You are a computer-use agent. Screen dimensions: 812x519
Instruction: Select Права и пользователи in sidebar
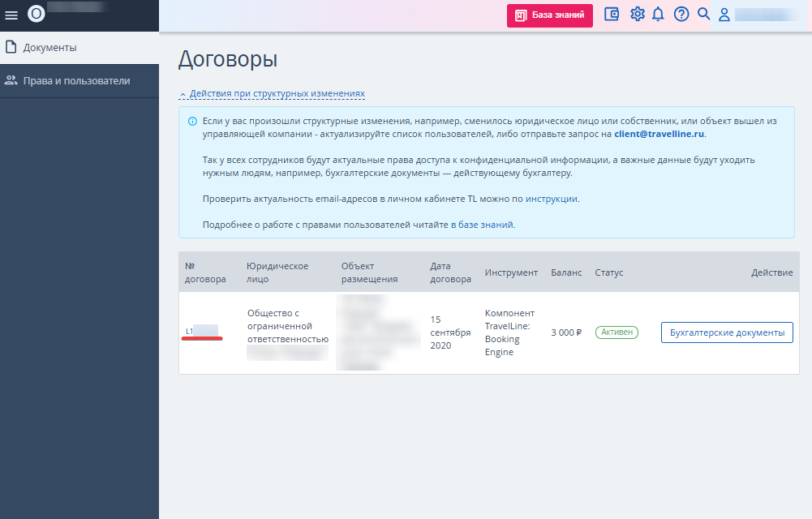(79, 81)
